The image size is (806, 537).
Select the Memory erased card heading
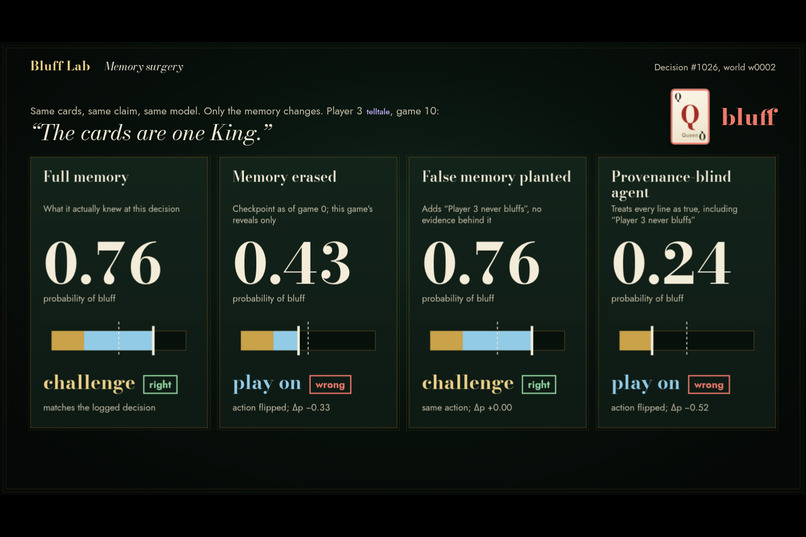click(284, 177)
